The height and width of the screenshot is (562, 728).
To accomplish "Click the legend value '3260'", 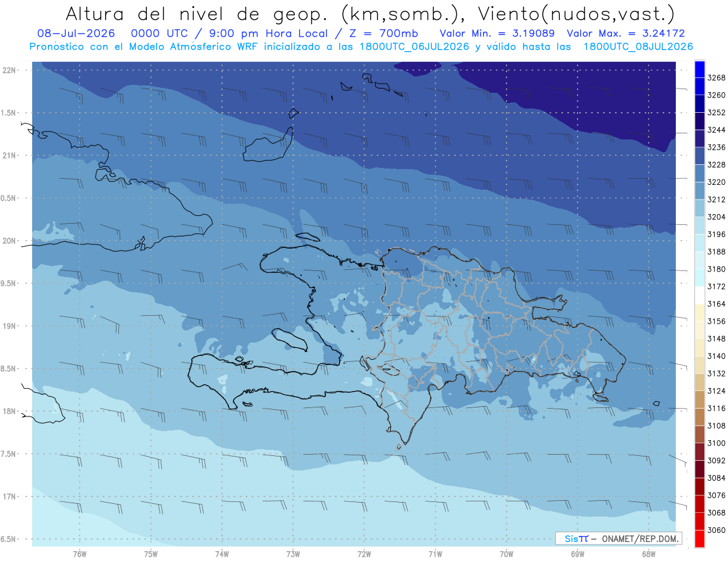I will click(716, 95).
